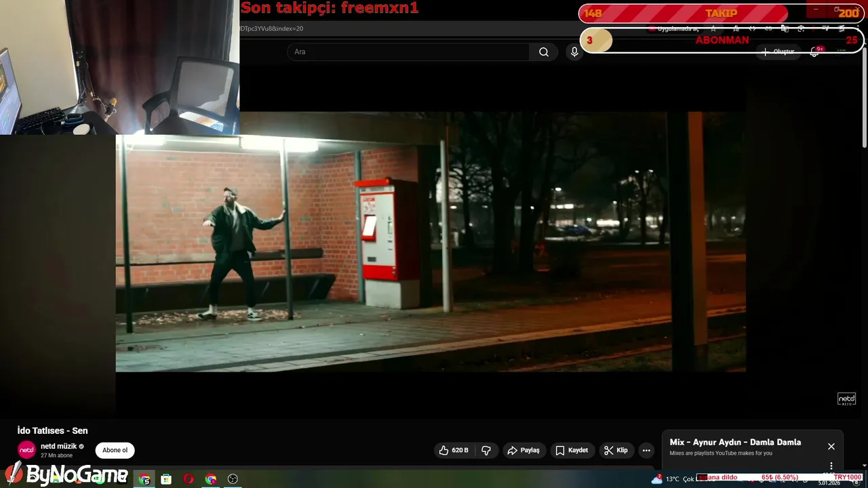This screenshot has height=488, width=868.
Task: Focus the Ara search field
Action: 408,52
